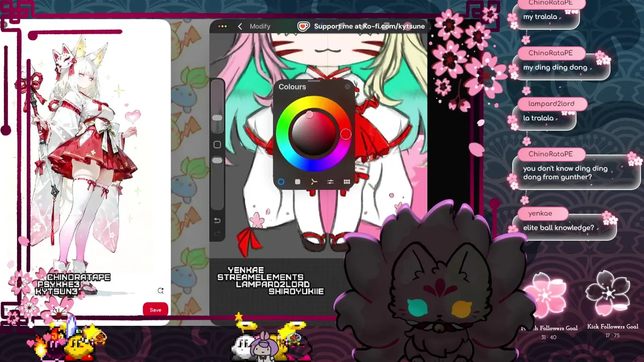The image size is (644, 362).
Task: Tap the square modify button on sidebar
Action: pyautogui.click(x=217, y=145)
